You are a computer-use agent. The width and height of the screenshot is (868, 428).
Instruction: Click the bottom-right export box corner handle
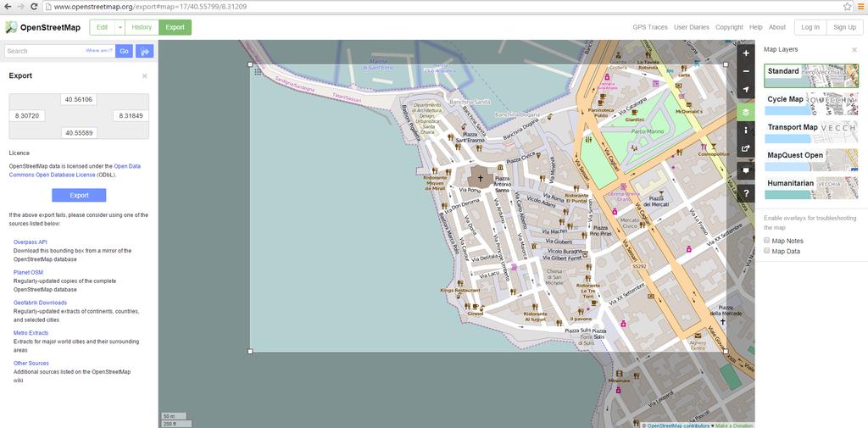point(726,351)
